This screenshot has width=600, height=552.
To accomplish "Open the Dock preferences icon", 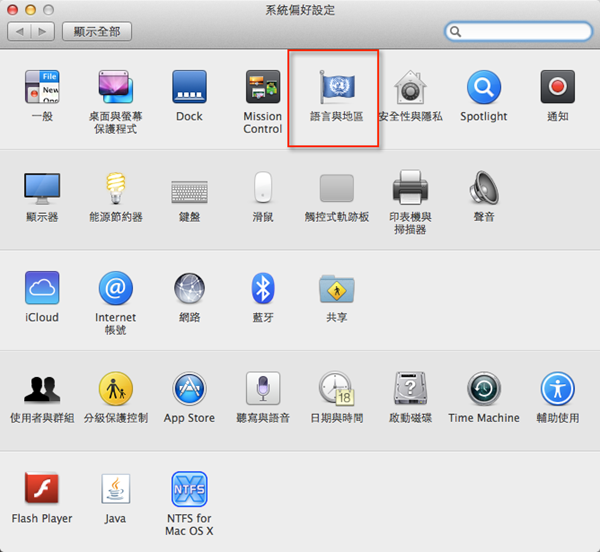I will tap(189, 87).
